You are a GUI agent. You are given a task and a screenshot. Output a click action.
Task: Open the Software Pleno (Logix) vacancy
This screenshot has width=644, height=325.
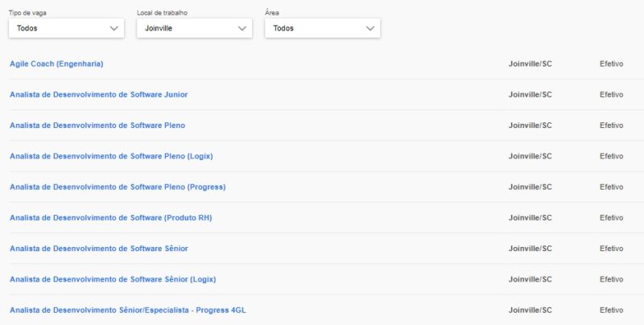[111, 156]
